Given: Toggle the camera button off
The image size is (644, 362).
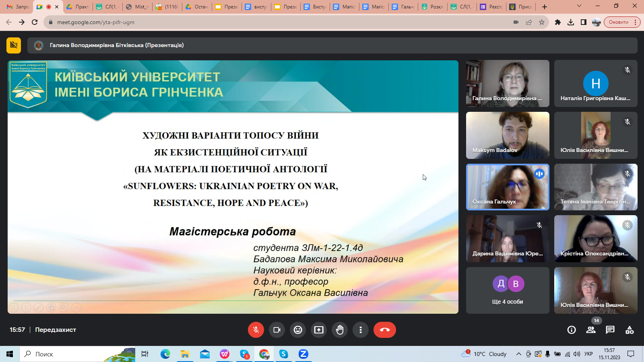Looking at the screenshot, I should coord(277,330).
